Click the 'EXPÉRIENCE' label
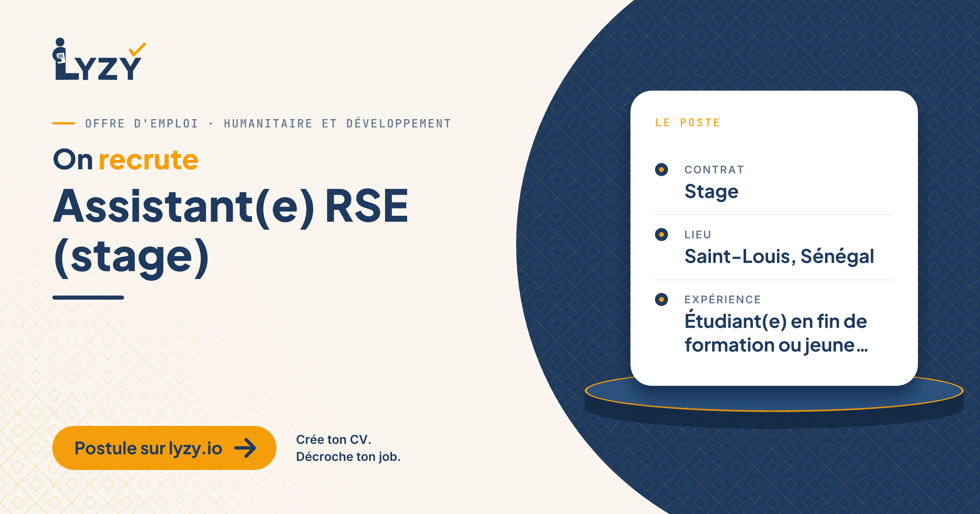The width and height of the screenshot is (980, 514). click(723, 299)
